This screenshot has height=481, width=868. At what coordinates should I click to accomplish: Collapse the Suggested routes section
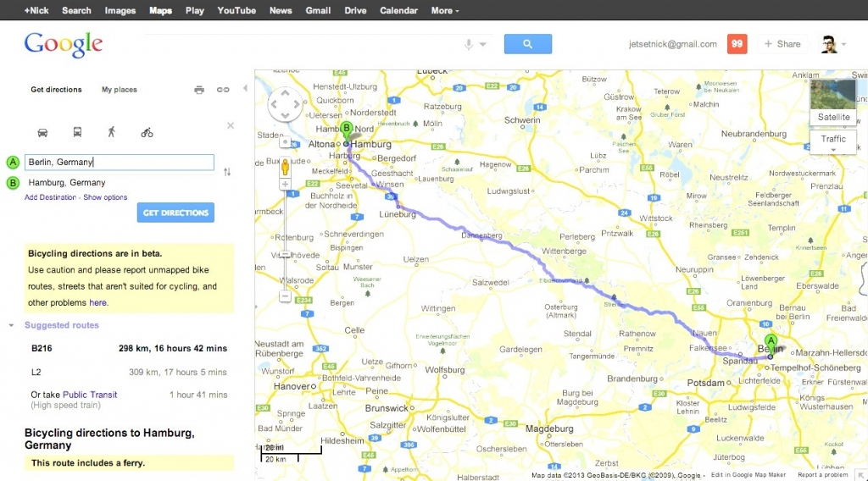[12, 325]
